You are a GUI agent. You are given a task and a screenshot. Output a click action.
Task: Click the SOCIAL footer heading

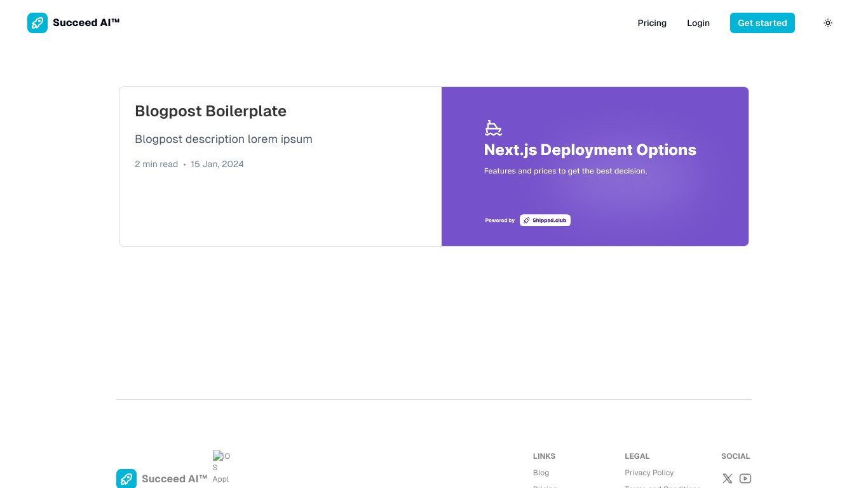tap(735, 456)
